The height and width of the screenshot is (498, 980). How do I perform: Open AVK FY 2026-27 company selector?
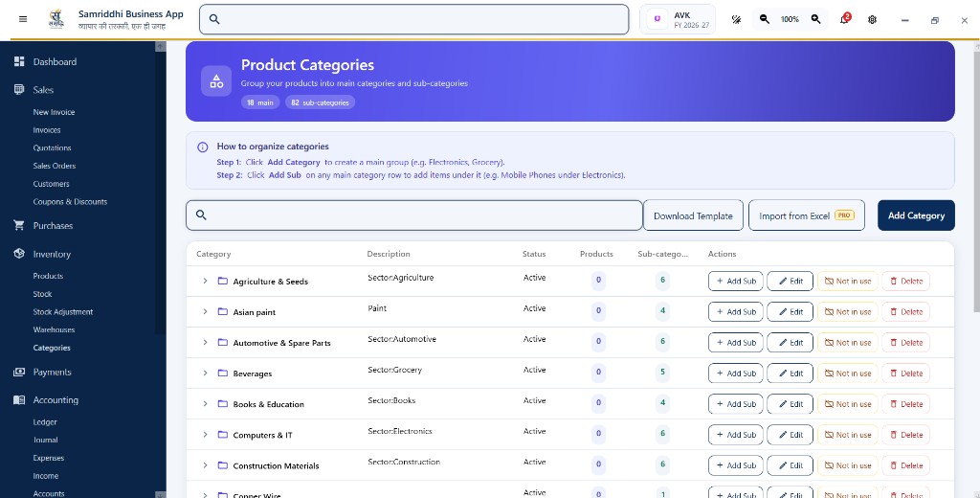pyautogui.click(x=678, y=19)
